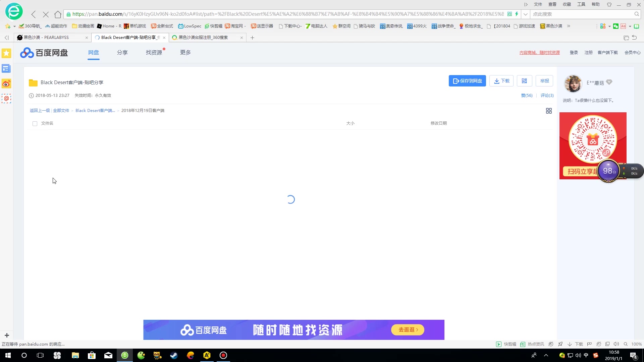This screenshot has width=644, height=362.
Task: Open the 文件 menu
Action: (538, 4)
